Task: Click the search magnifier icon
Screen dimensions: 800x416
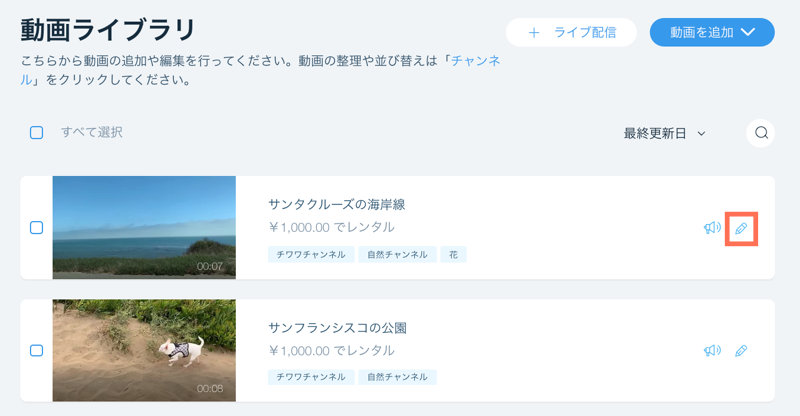Action: click(x=761, y=133)
